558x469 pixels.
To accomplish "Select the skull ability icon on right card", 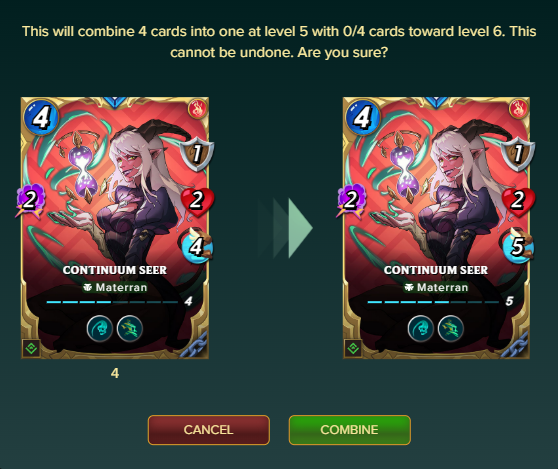I will [x=421, y=328].
